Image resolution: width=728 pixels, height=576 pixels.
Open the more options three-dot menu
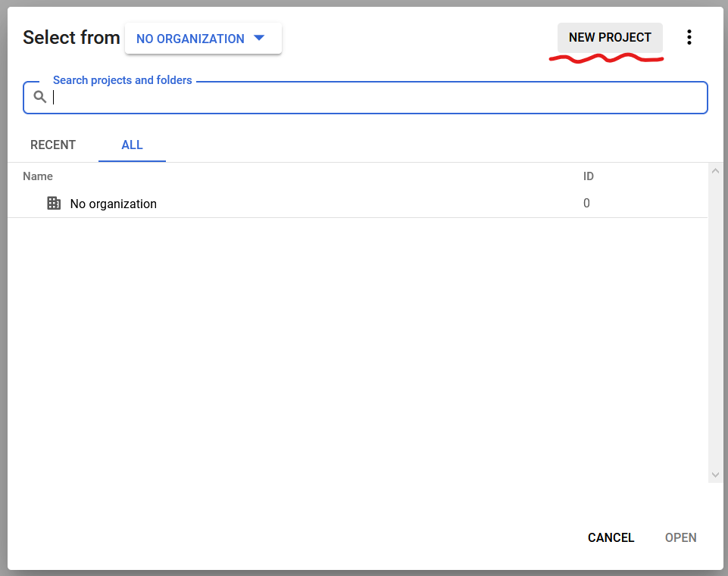coord(689,37)
